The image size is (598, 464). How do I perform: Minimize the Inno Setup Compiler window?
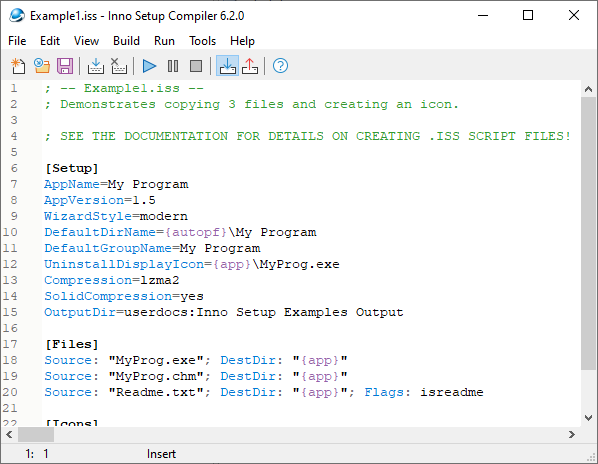click(x=483, y=15)
